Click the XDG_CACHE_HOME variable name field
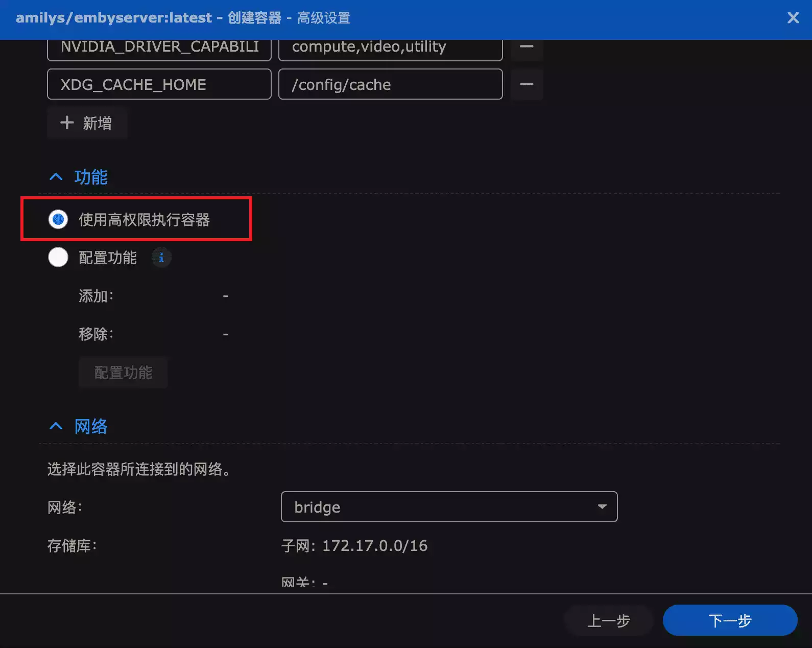The height and width of the screenshot is (648, 812). pyautogui.click(x=159, y=84)
